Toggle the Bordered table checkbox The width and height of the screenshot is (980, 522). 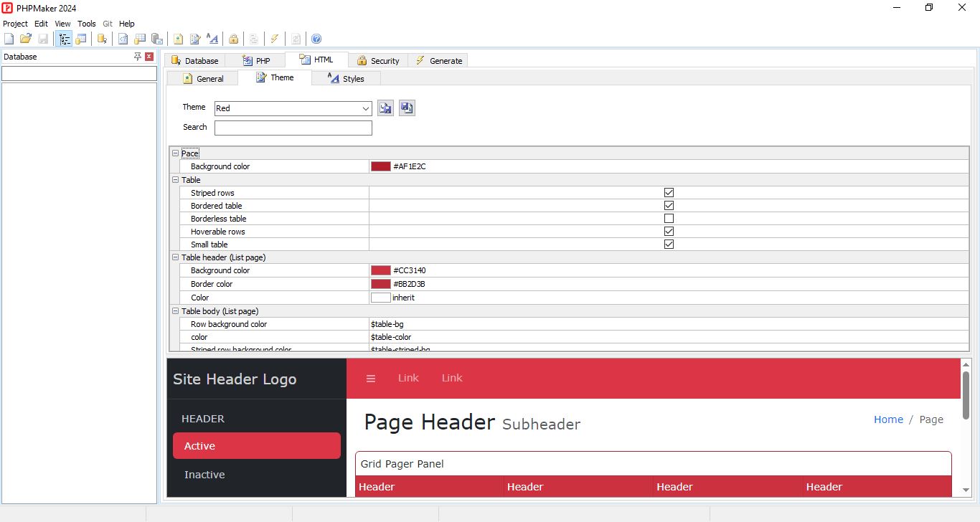(669, 206)
